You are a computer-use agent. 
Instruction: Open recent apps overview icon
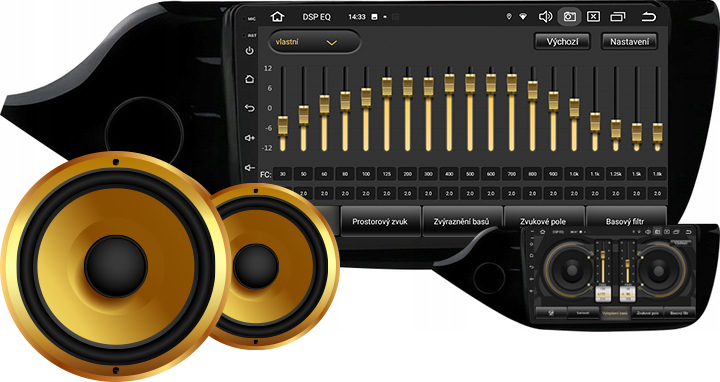pyautogui.click(x=618, y=17)
